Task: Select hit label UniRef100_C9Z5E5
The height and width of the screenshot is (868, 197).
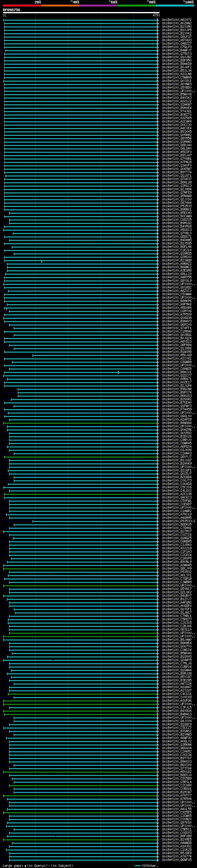Action: (177, 812)
